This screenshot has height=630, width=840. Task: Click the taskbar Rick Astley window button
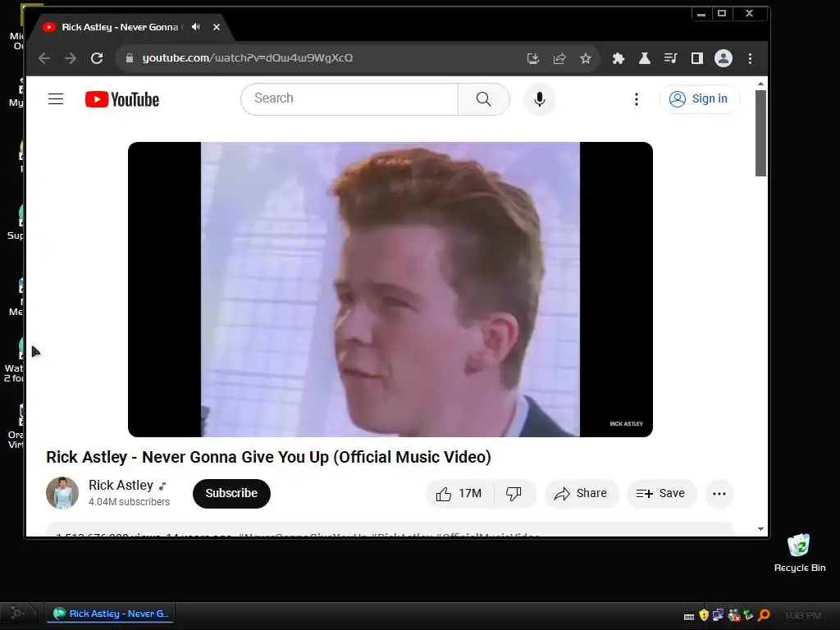(111, 614)
